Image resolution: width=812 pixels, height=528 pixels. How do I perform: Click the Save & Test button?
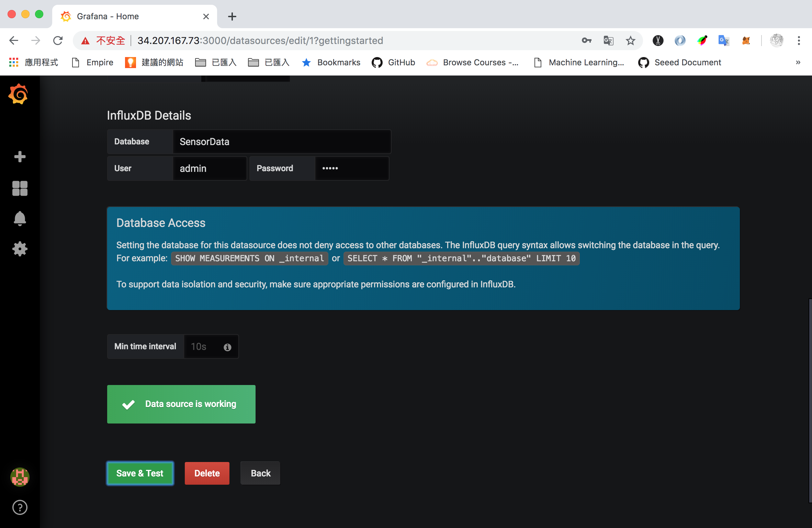140,473
